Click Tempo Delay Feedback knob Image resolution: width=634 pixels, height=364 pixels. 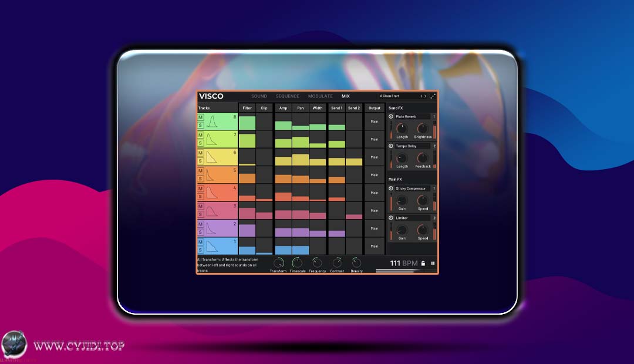tap(423, 158)
